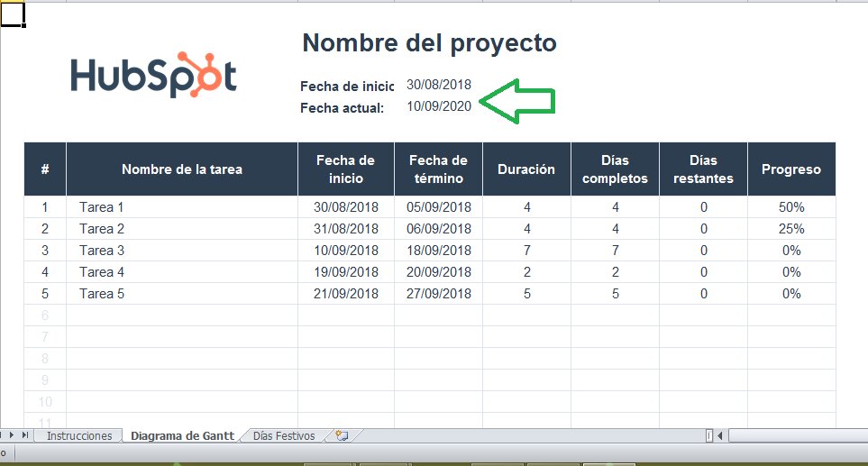The height and width of the screenshot is (466, 868).
Task: Select the Tarea 5 name cell
Action: click(182, 293)
